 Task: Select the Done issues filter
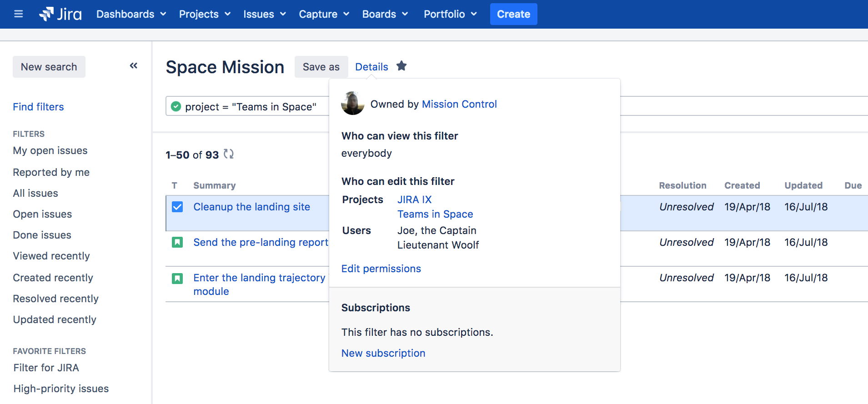click(x=42, y=235)
